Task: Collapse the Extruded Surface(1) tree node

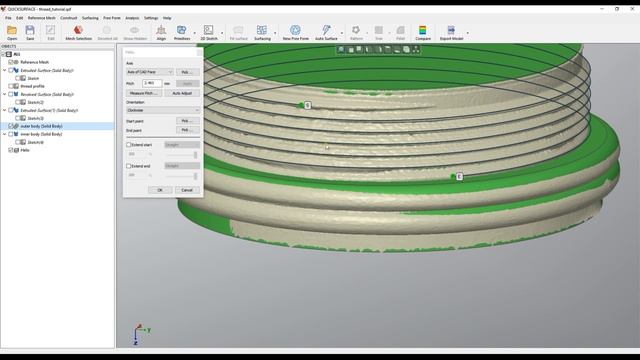Action: pyautogui.click(x=5, y=110)
